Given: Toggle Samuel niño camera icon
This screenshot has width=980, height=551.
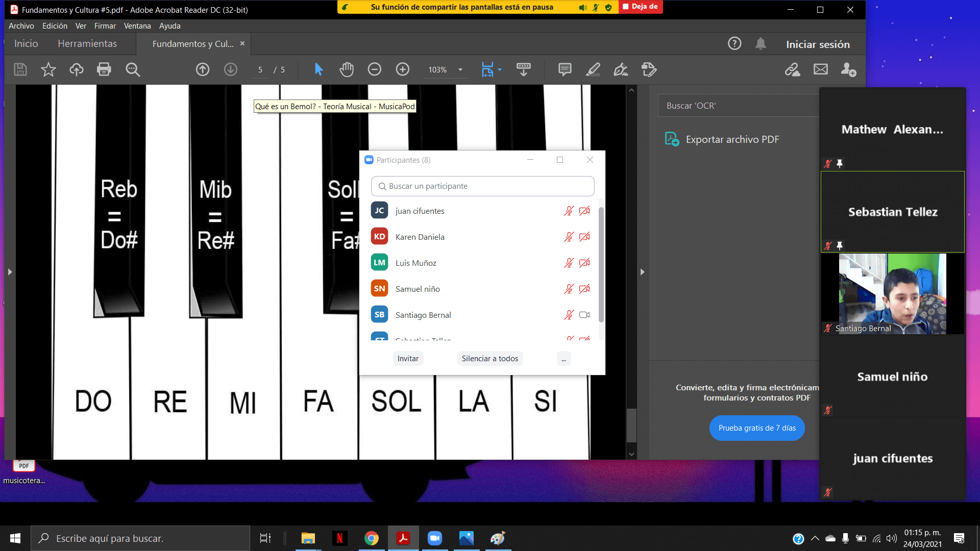Looking at the screenshot, I should tap(584, 289).
